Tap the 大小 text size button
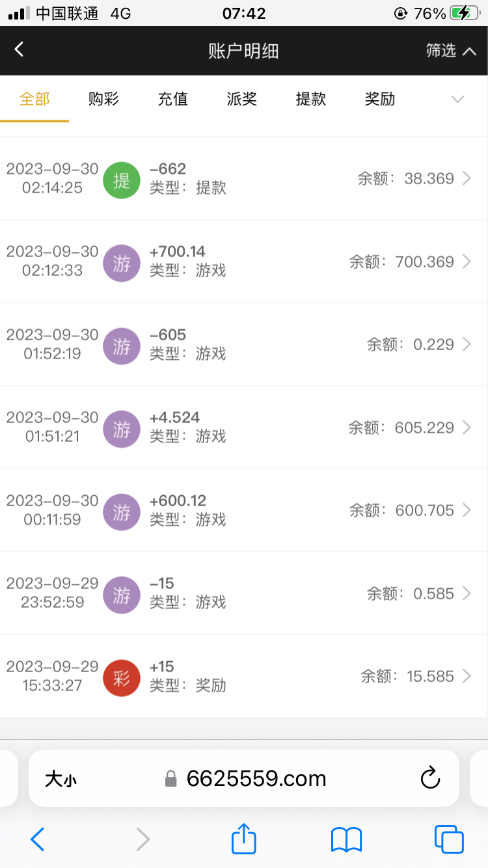Image resolution: width=488 pixels, height=868 pixels. (x=61, y=779)
